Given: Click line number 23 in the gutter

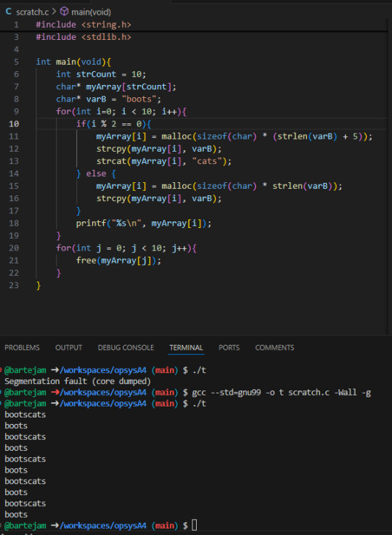Looking at the screenshot, I should pyautogui.click(x=14, y=285).
